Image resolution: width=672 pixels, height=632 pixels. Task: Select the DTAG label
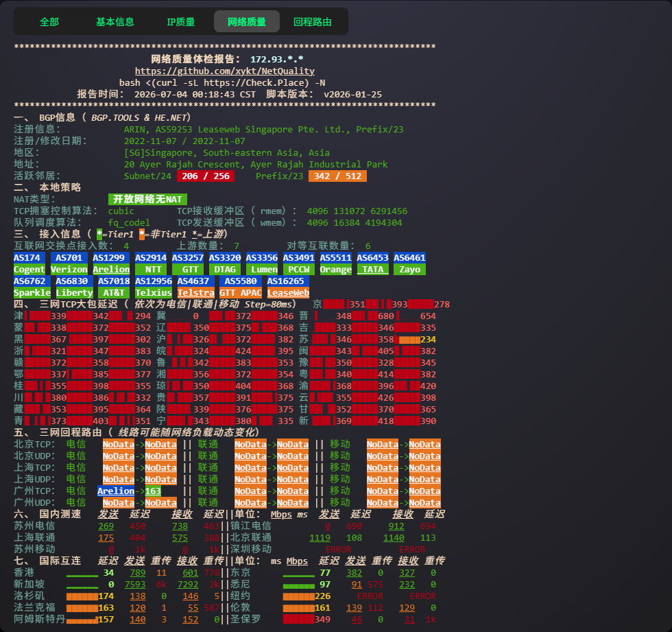tap(225, 269)
